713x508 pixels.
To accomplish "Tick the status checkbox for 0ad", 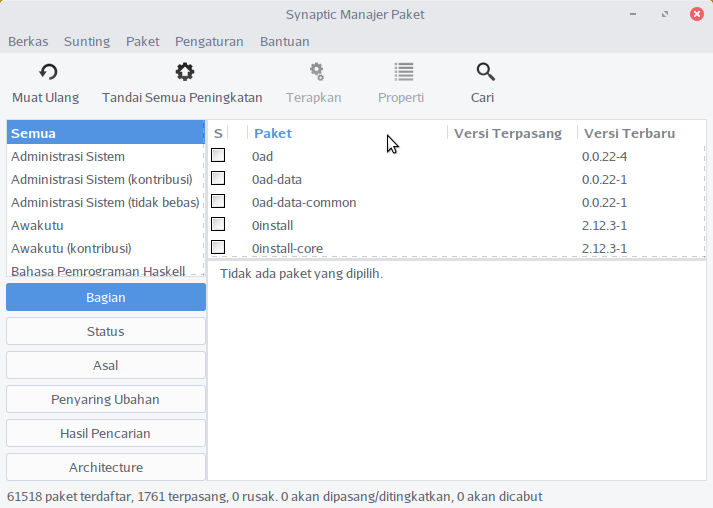I will click(x=218, y=155).
